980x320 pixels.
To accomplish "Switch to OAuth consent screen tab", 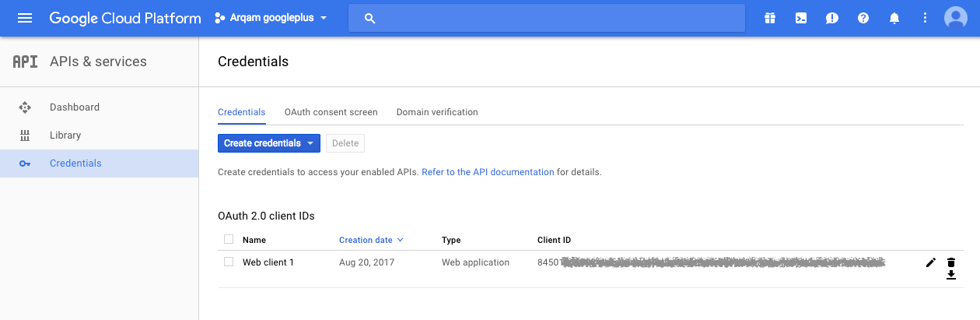I will (x=331, y=112).
